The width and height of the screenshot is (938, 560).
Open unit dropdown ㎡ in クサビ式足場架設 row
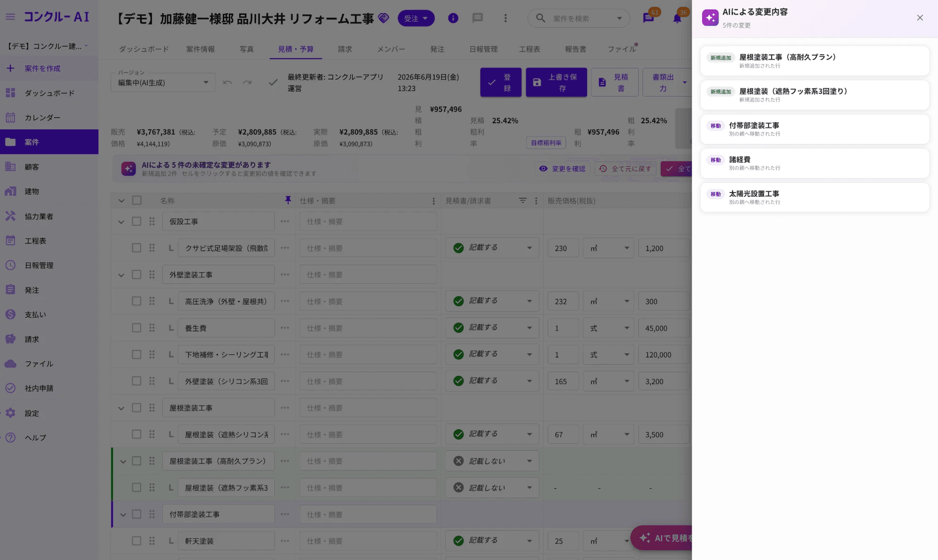609,248
